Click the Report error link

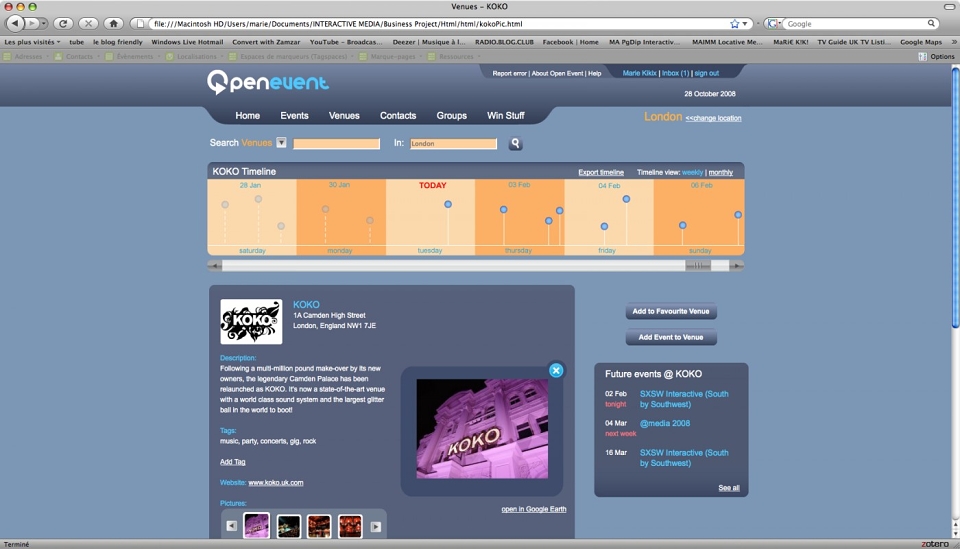509,73
